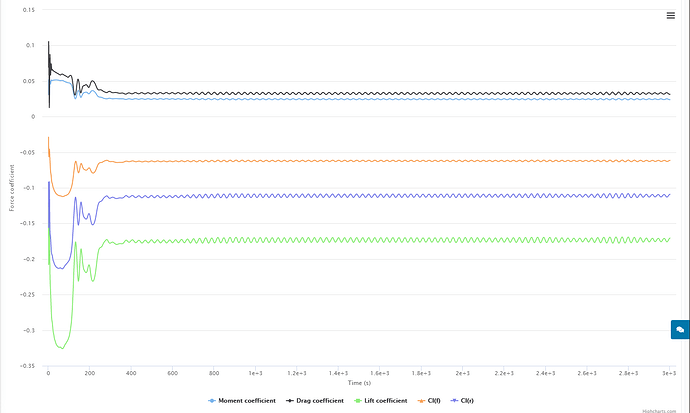This screenshot has width=690, height=413.
Task: Click the 1e+3 x-axis tick label
Action: (x=255, y=373)
